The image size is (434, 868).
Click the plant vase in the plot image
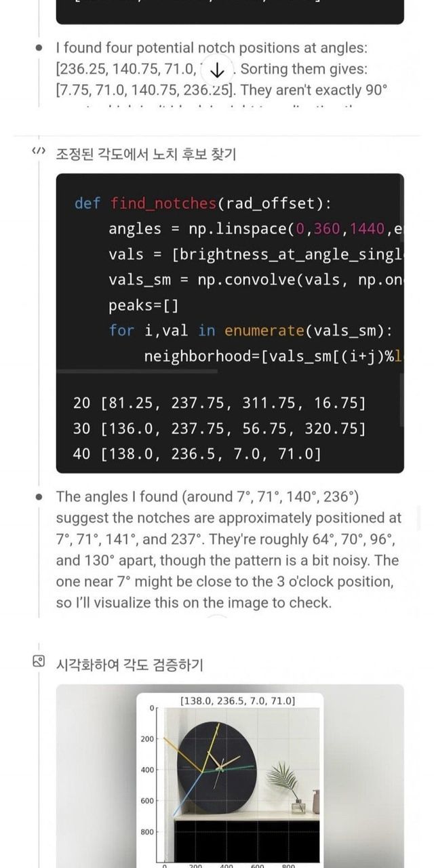tap(297, 806)
